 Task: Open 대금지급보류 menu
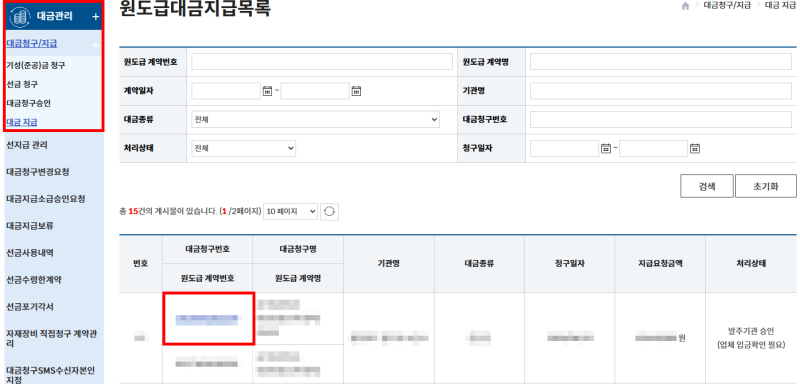click(30, 225)
